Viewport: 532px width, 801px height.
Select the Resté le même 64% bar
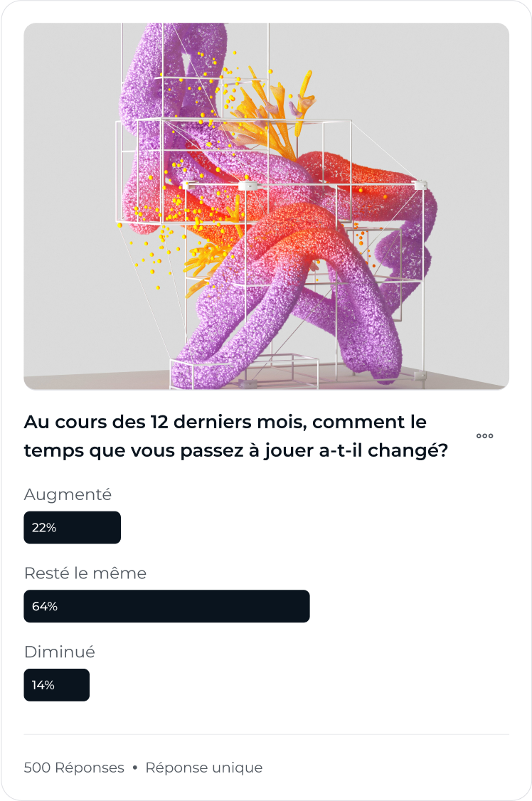pyautogui.click(x=166, y=606)
